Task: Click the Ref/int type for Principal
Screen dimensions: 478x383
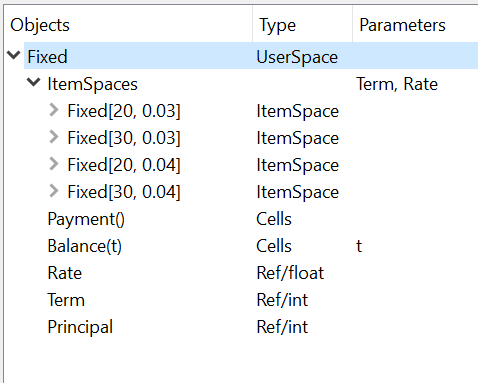Action: (x=282, y=327)
